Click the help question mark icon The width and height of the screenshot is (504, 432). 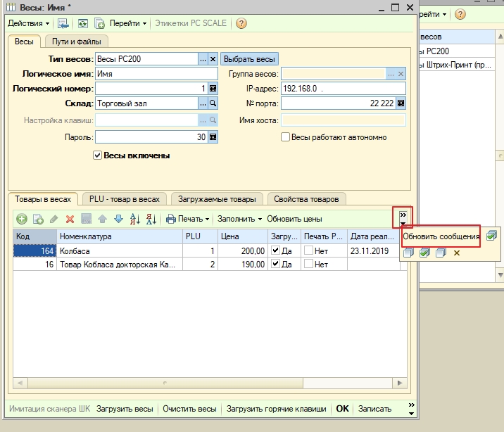coord(241,23)
